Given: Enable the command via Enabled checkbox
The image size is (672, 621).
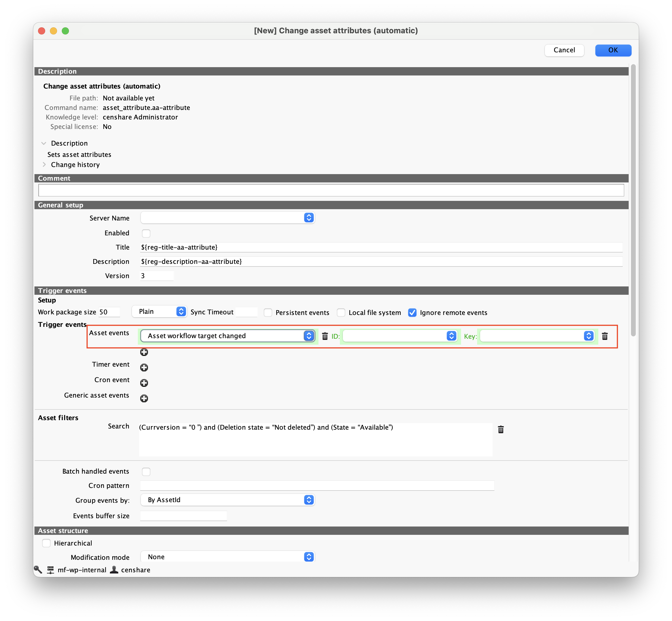Looking at the screenshot, I should tap(146, 233).
